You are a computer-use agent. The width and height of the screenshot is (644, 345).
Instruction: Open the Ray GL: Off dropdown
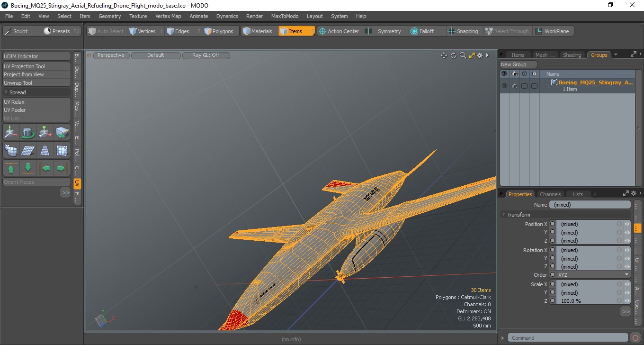tap(206, 55)
